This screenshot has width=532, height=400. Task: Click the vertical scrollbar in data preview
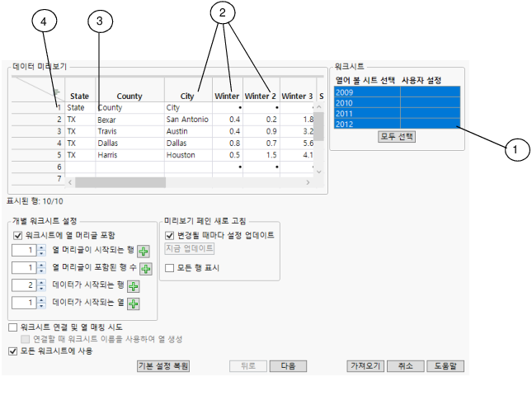(x=318, y=126)
